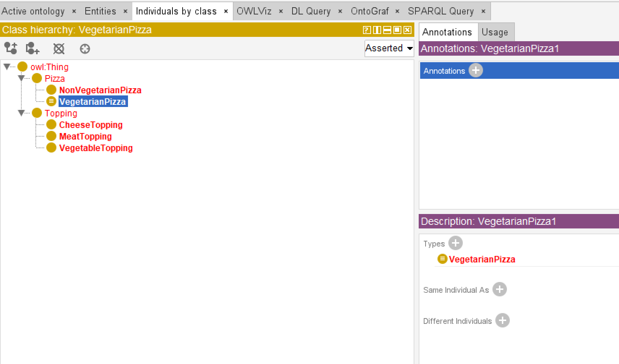Click the Description: VegetarianPizza1 header bar
Image resolution: width=619 pixels, height=364 pixels.
tap(519, 221)
